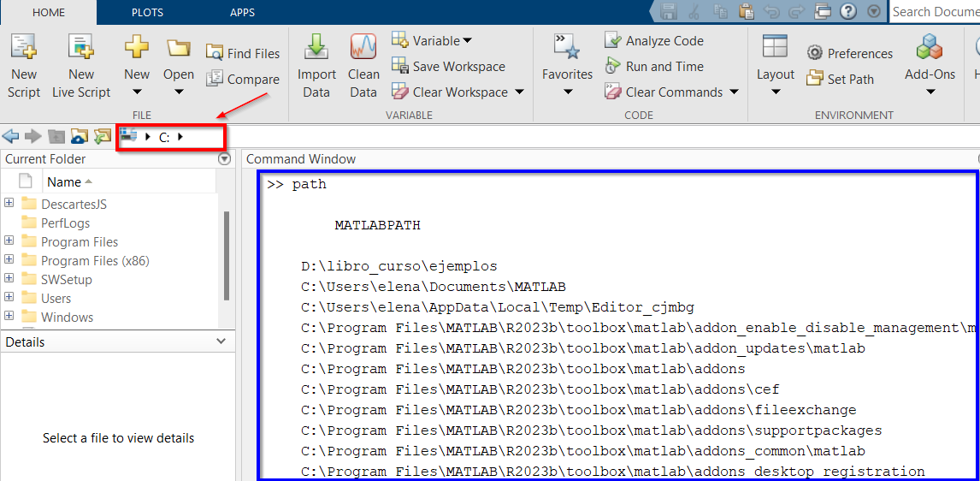This screenshot has height=481, width=980.
Task: Open the Help question mark icon
Action: (848, 11)
